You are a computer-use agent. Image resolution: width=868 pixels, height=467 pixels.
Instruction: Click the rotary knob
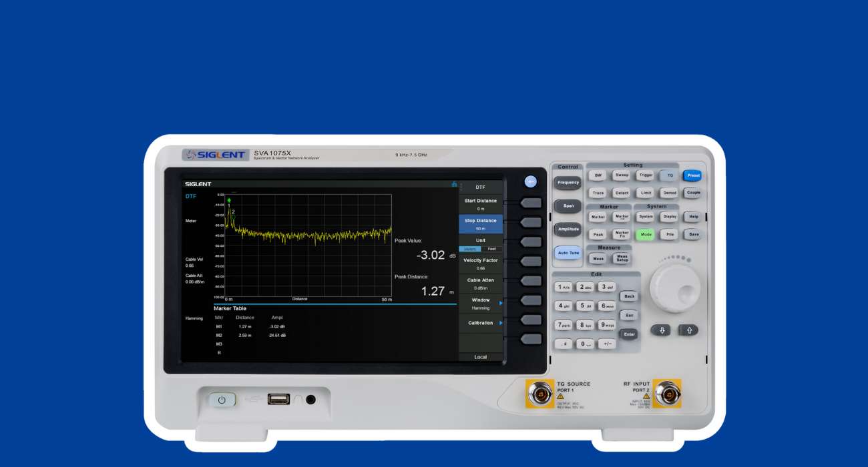(x=674, y=288)
